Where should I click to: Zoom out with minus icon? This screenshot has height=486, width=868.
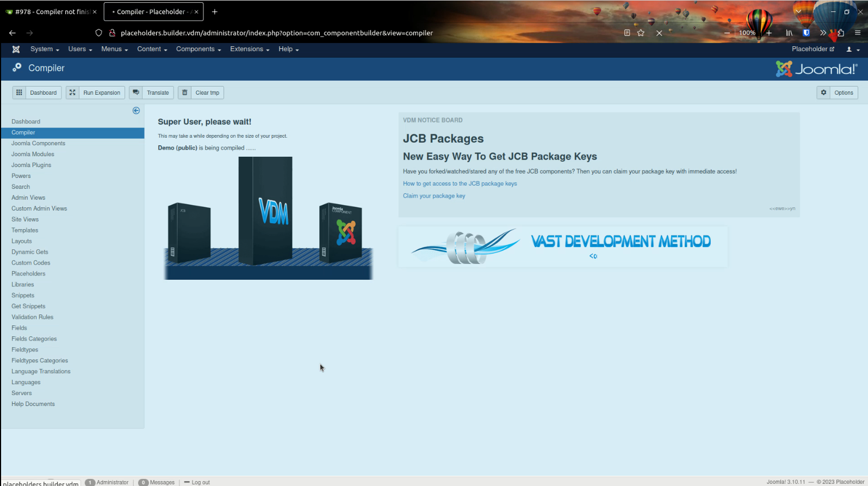click(x=727, y=33)
